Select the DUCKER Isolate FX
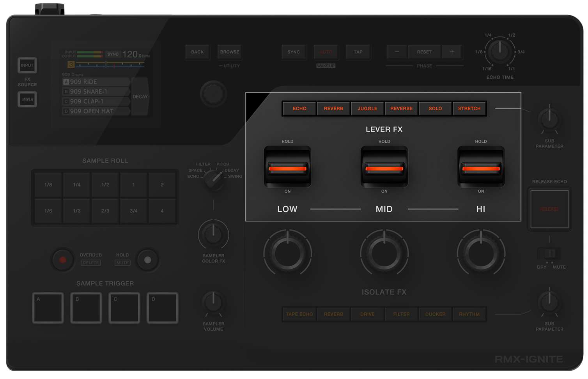Screen dimensions: 588x379 pyautogui.click(x=435, y=314)
